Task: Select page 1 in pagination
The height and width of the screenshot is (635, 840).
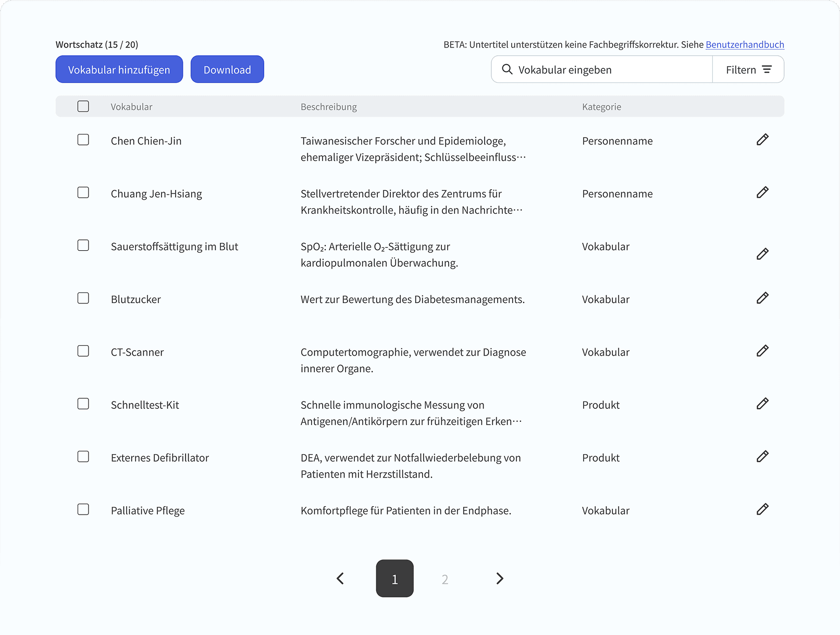Action: click(x=394, y=579)
